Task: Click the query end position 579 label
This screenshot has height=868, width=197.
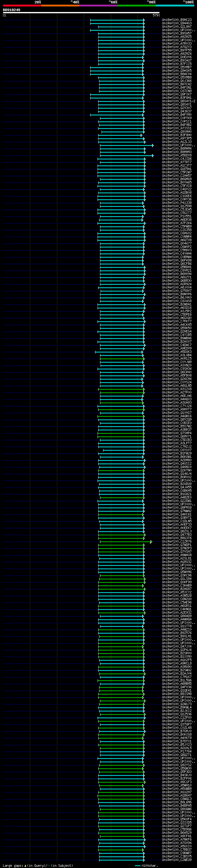Action: pyautogui.click(x=155, y=15)
